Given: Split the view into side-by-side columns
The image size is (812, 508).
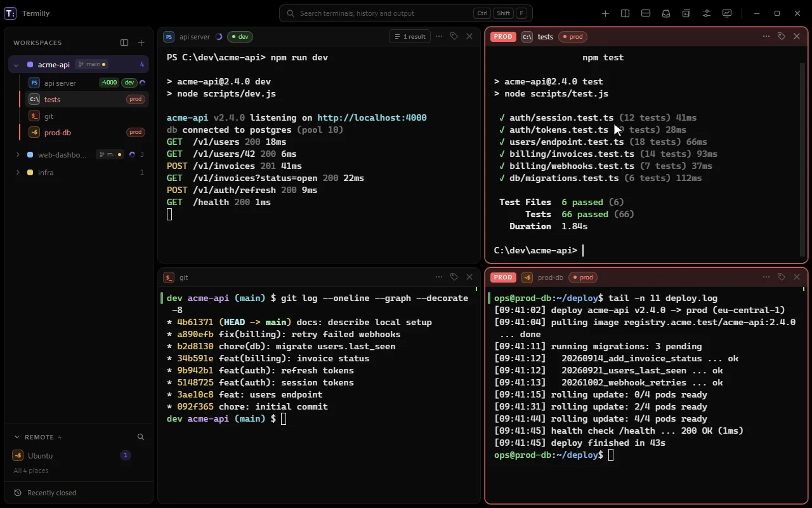Looking at the screenshot, I should [625, 13].
